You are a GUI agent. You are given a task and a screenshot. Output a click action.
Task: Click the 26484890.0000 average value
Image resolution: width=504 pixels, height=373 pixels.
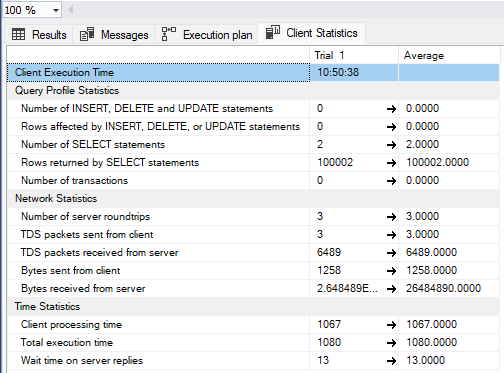click(x=443, y=288)
